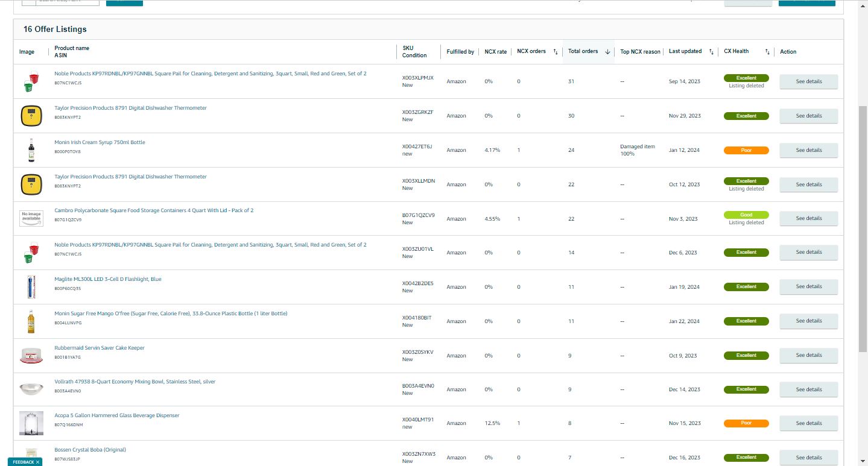Click the 4.55% NCX rate value
The height and width of the screenshot is (466, 868).
pos(492,219)
